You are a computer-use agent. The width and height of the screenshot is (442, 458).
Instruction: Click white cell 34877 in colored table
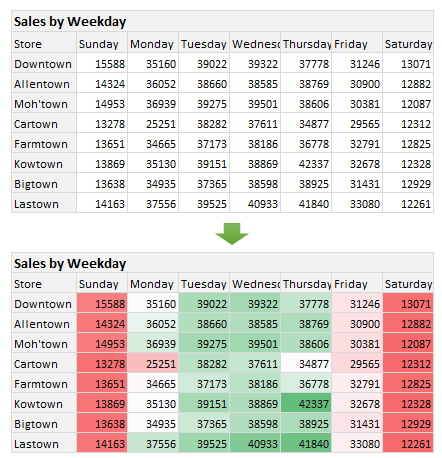pos(306,364)
